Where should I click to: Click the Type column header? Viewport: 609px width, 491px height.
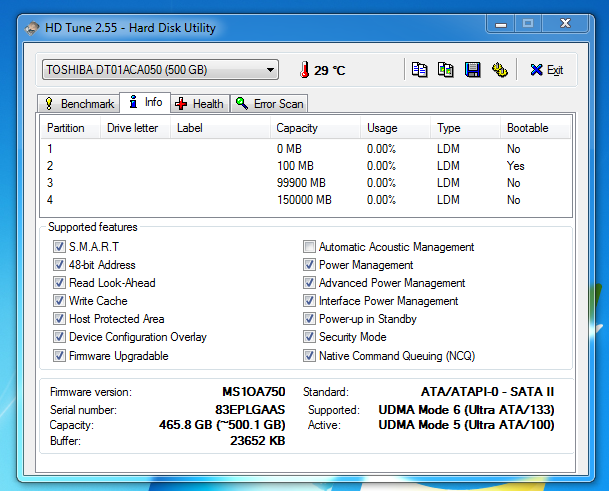tap(465, 128)
